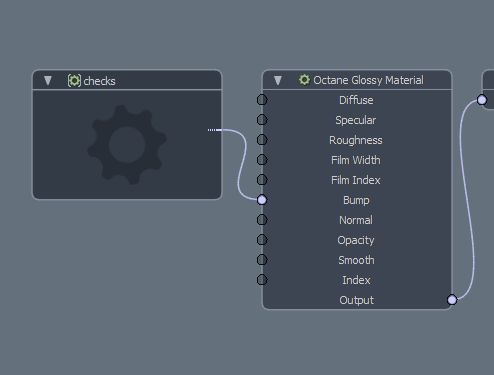This screenshot has height=375, width=494.
Task: Select the Octane Glossy Material title
Action: [x=368, y=80]
